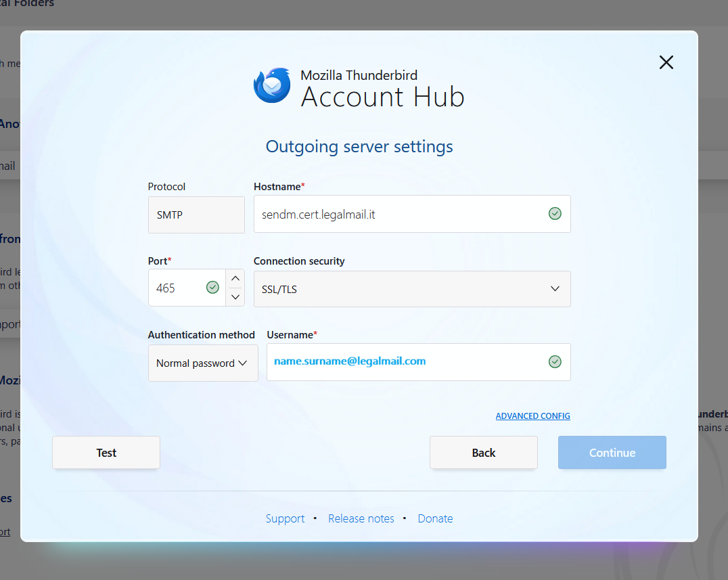Open the Advanced Config link
Viewport: 728px width, 580px height.
[x=532, y=416]
